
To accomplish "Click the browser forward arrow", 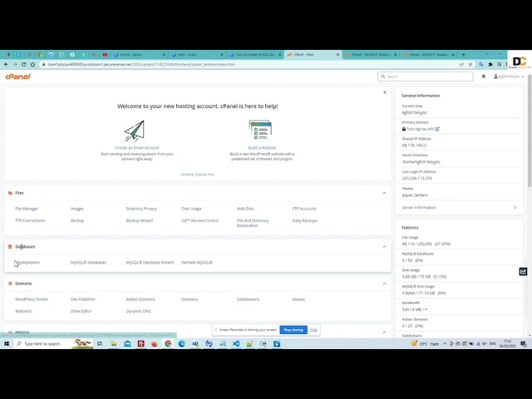I will (15, 65).
